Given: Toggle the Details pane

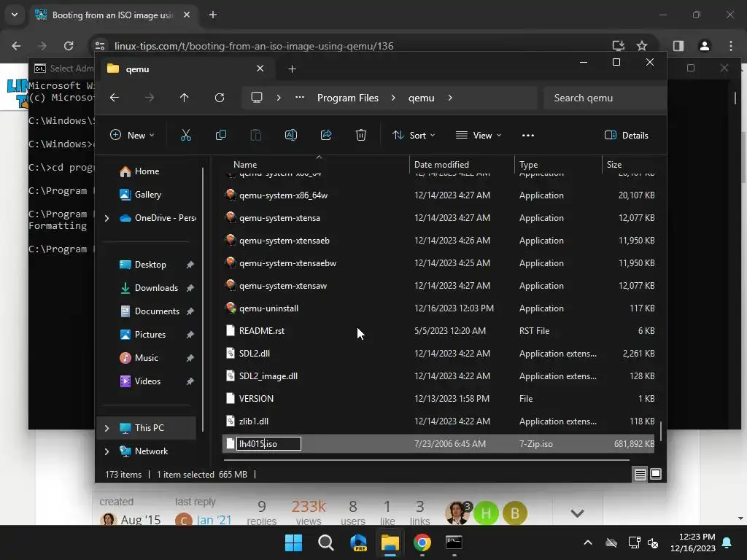Looking at the screenshot, I should (627, 135).
